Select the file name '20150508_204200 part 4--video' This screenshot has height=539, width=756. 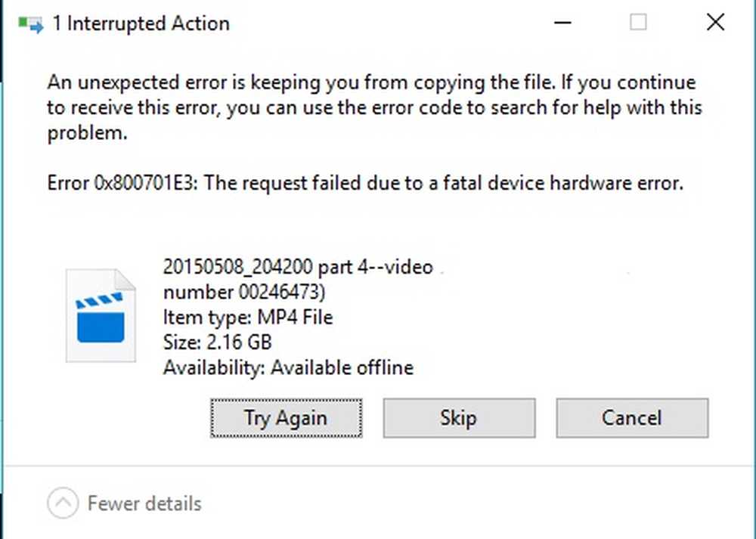[x=298, y=267]
